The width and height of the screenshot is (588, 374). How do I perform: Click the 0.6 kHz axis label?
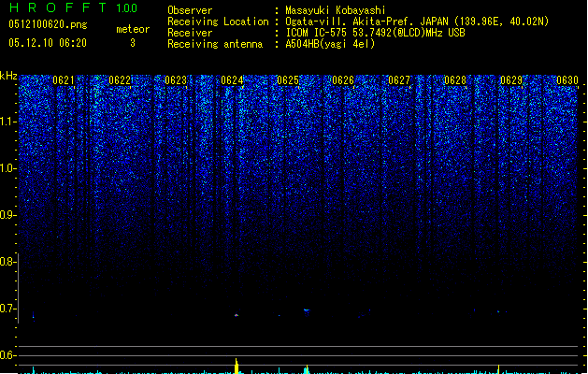[7, 355]
